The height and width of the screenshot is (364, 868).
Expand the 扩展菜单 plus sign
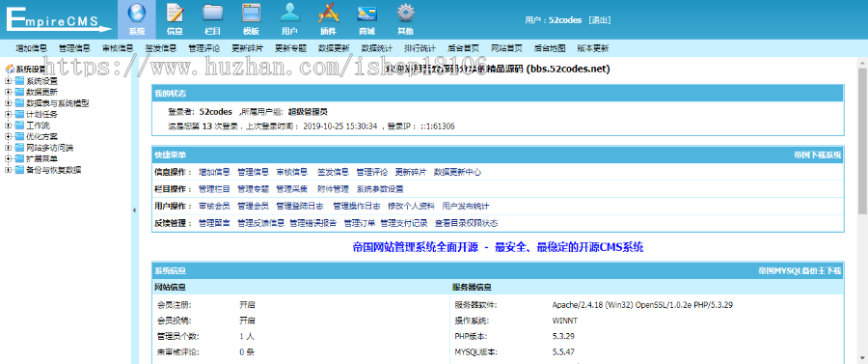(9, 159)
